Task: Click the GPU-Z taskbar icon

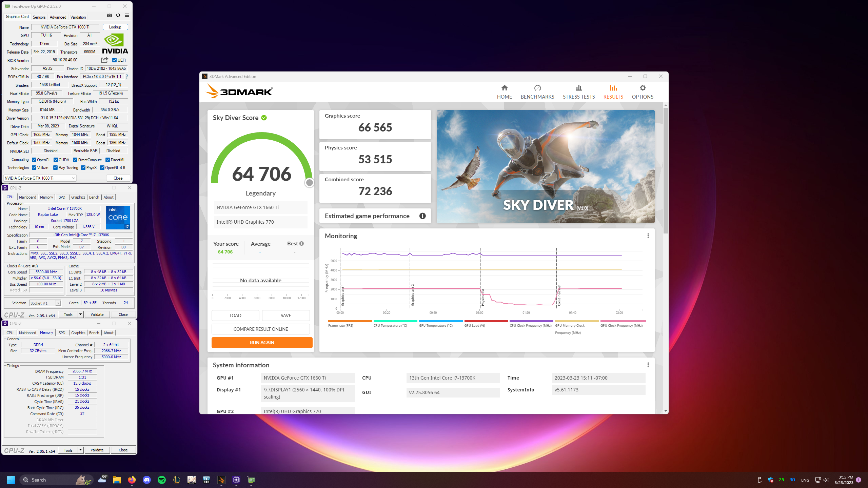Action: [251, 480]
